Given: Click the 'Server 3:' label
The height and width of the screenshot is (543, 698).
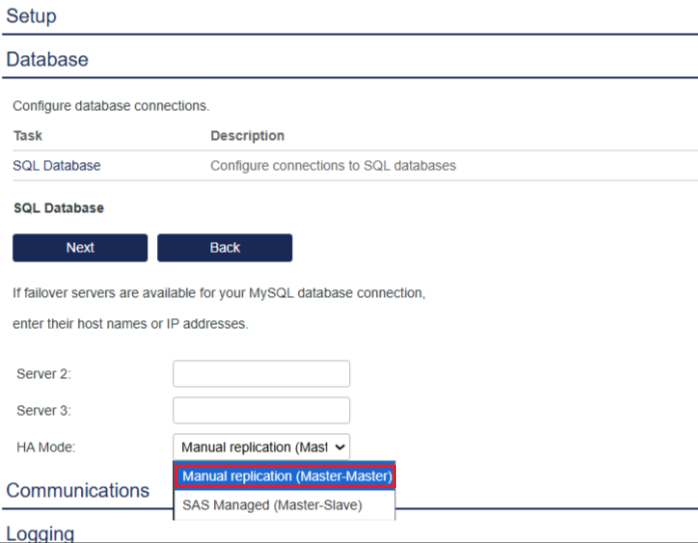Looking at the screenshot, I should point(43,411).
